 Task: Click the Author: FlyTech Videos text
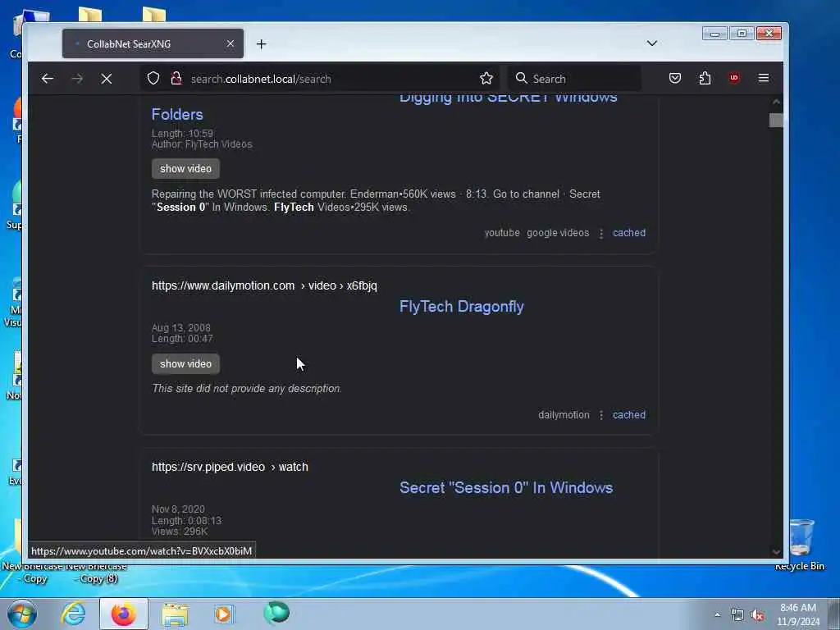click(x=202, y=144)
